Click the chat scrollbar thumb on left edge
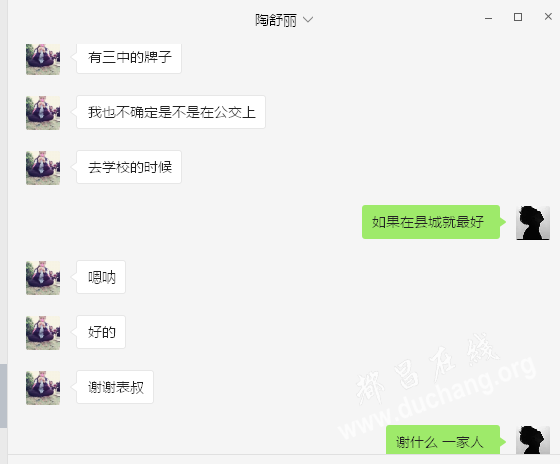The width and height of the screenshot is (560, 464). coord(3,396)
